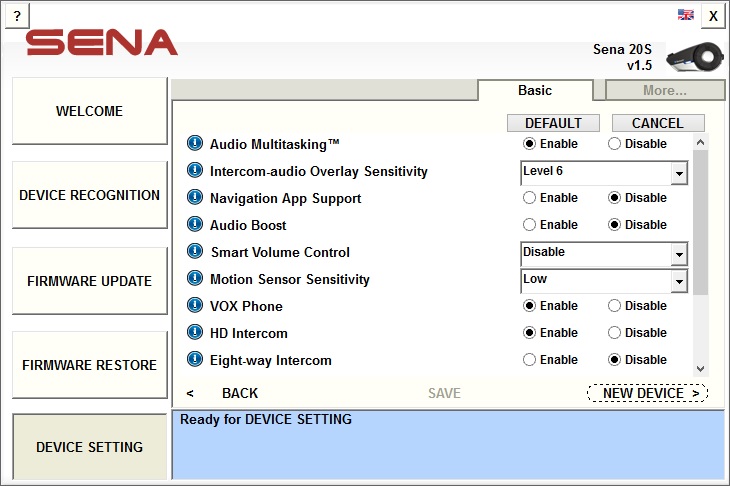Select Disable for Navigation App Support
This screenshot has height=486, width=730.
(x=637, y=198)
